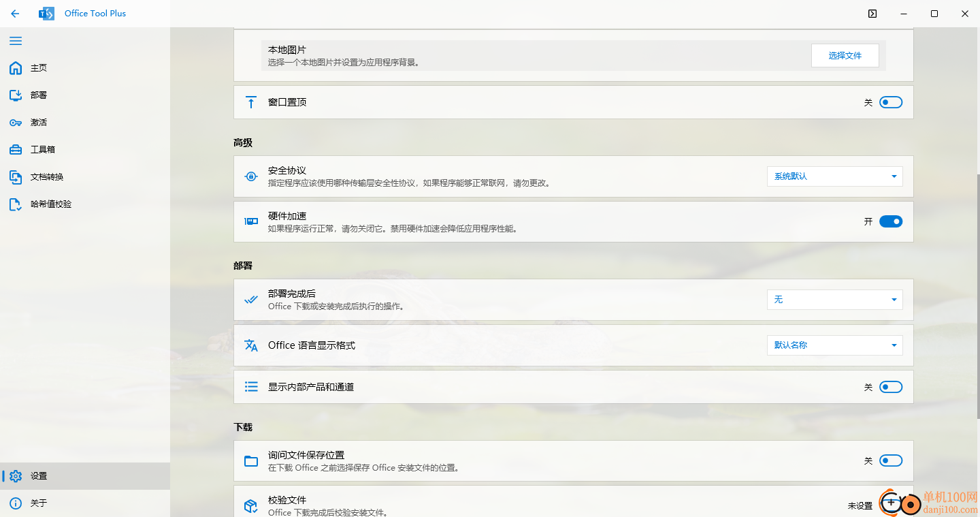Image resolution: width=980 pixels, height=517 pixels.
Task: Click the info icon beside 关于
Action: (x=16, y=503)
